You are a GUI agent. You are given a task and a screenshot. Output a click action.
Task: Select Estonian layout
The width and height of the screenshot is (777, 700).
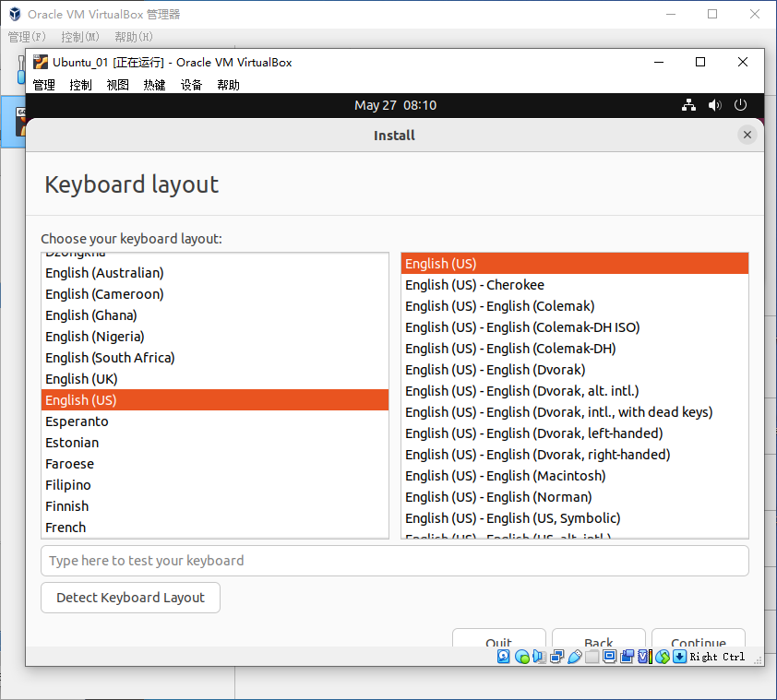pyautogui.click(x=215, y=443)
